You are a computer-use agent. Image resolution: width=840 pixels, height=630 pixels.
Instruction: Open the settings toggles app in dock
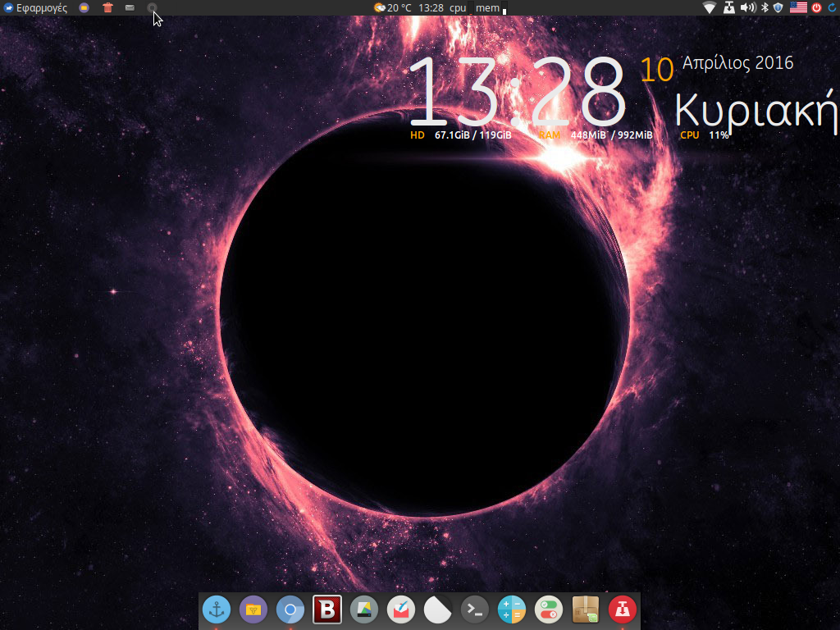tap(549, 609)
